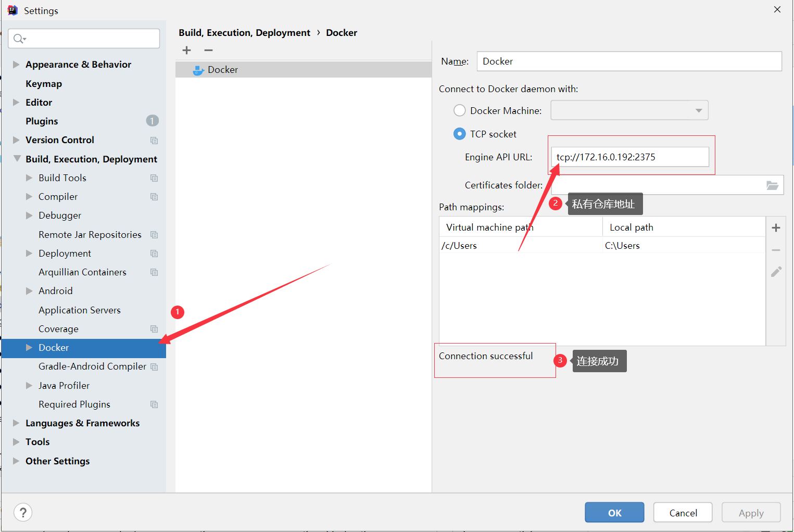Click the project-level icon beside Remote Jar Repositories
The image size is (794, 532).
click(x=154, y=235)
